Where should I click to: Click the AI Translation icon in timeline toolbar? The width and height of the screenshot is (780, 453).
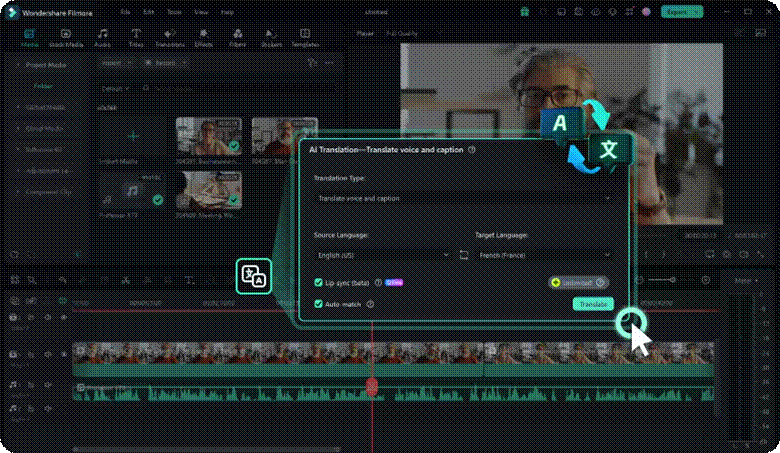pyautogui.click(x=254, y=276)
